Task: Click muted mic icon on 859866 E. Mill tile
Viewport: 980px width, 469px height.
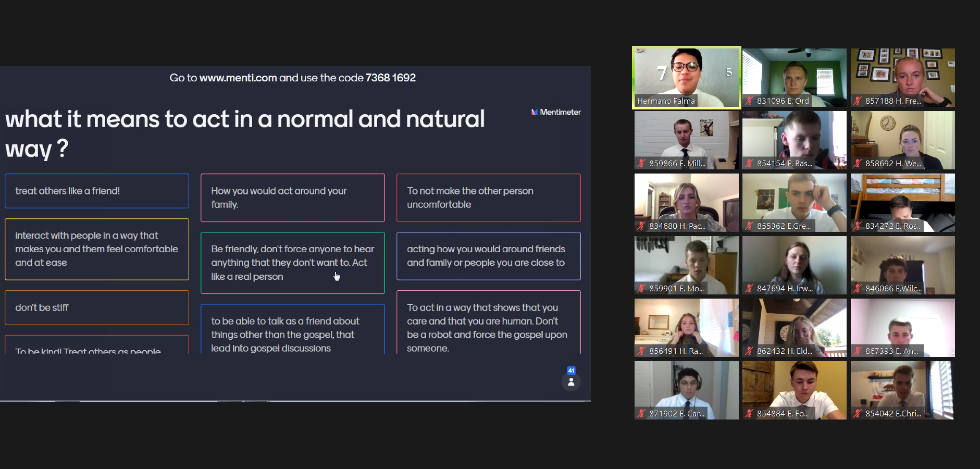Action: click(x=641, y=164)
